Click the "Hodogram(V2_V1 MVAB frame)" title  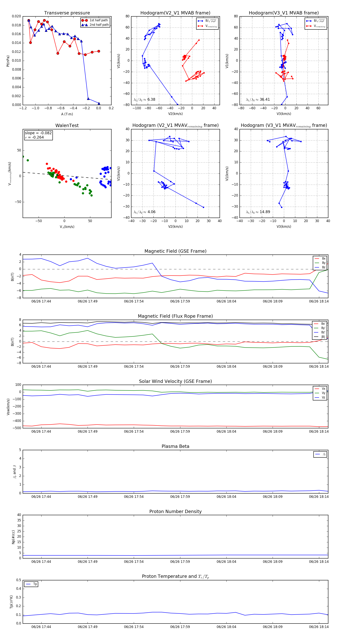175,13
